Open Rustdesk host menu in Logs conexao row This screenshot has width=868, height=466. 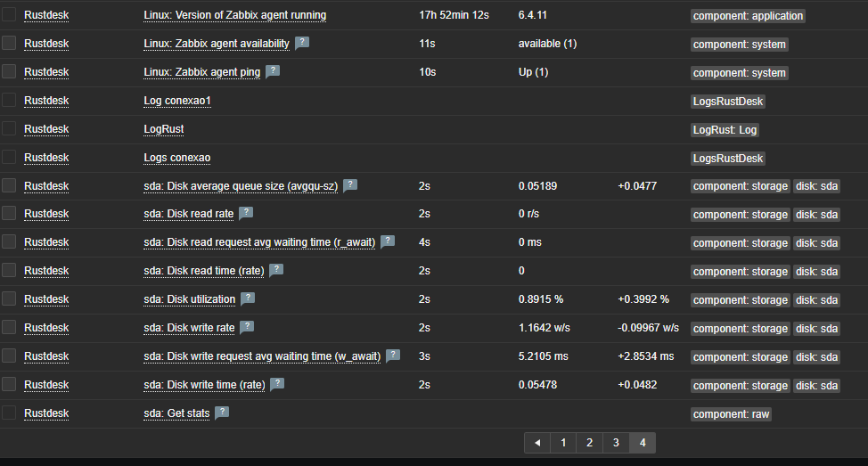[x=46, y=158]
